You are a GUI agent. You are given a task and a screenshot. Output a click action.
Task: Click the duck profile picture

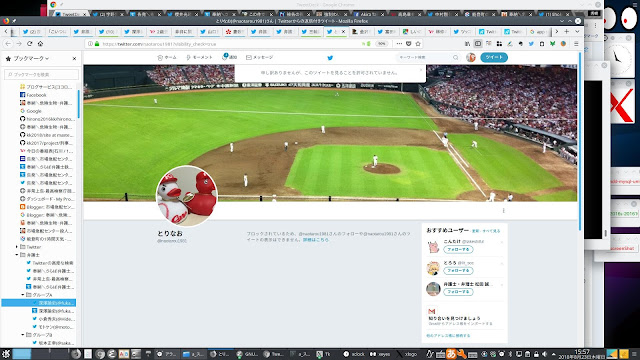[187, 196]
